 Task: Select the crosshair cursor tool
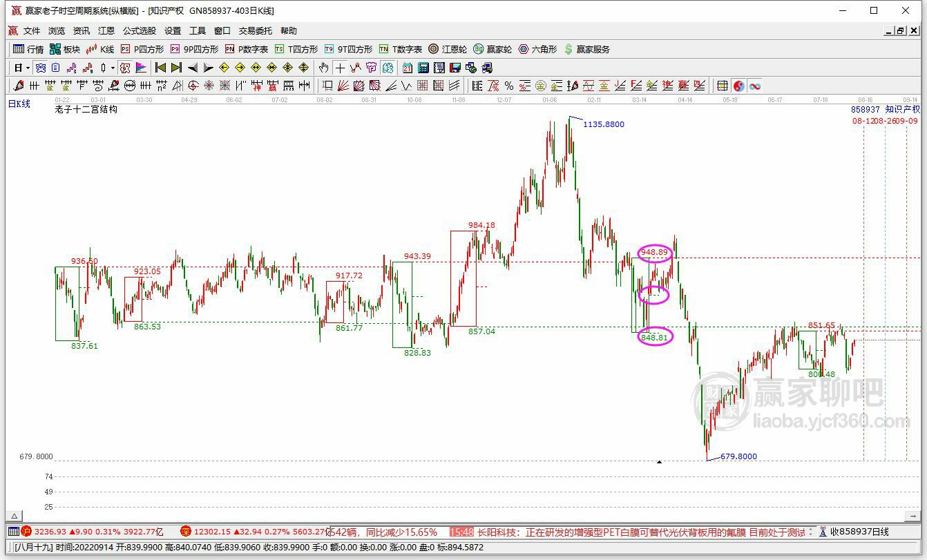340,68
